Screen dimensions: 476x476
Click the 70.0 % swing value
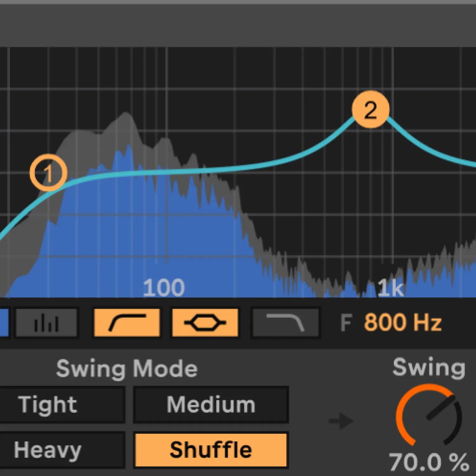tap(429, 462)
